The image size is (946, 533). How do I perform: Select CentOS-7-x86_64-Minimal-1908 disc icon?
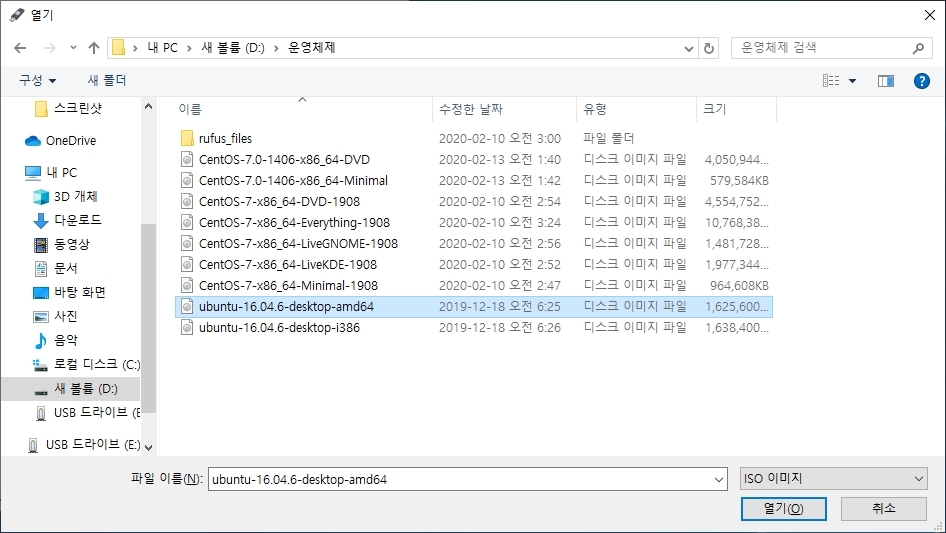tap(187, 286)
